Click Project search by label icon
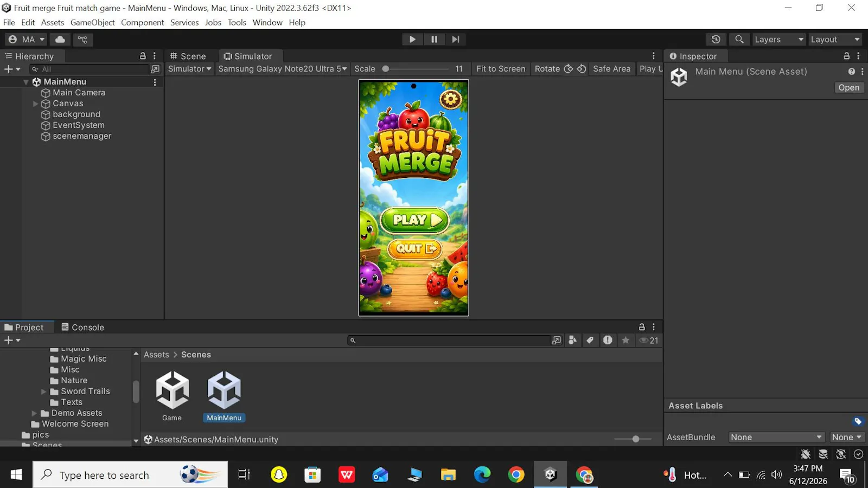This screenshot has width=868, height=488. click(x=590, y=340)
